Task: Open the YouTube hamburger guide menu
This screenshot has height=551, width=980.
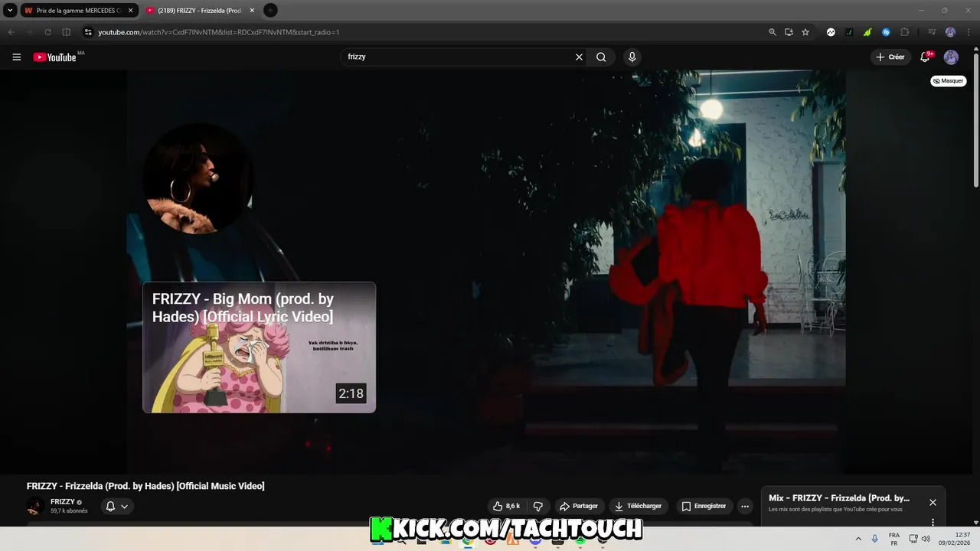Action: 16,57
